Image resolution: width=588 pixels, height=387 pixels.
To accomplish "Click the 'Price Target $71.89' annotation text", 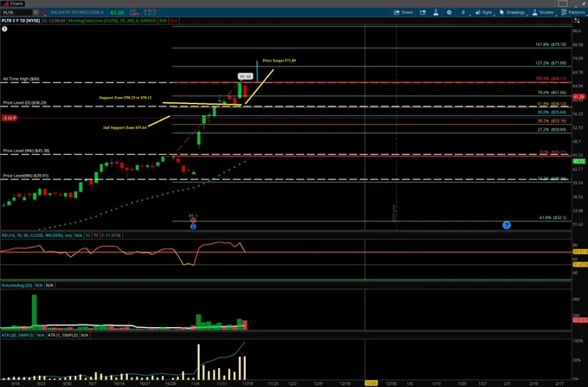I will [x=279, y=61].
